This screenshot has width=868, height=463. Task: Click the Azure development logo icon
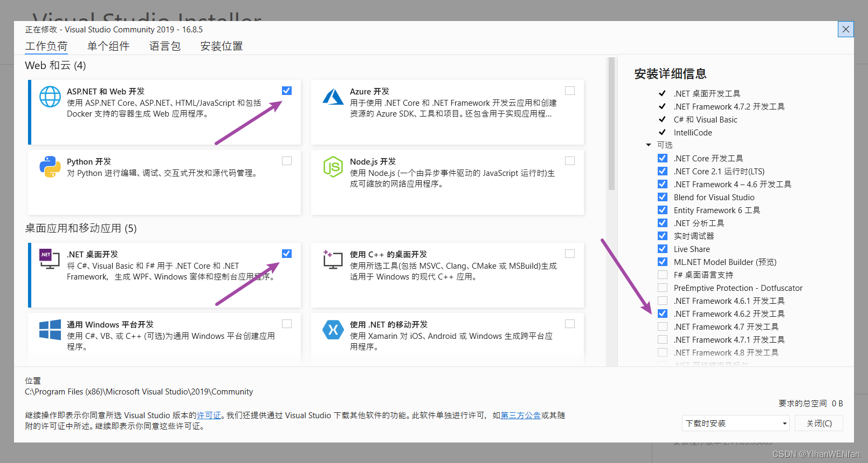click(333, 97)
